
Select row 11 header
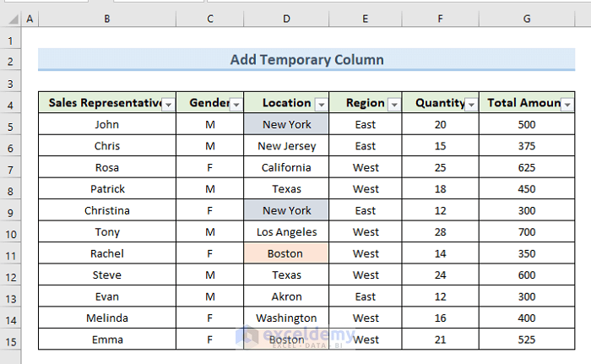11,253
